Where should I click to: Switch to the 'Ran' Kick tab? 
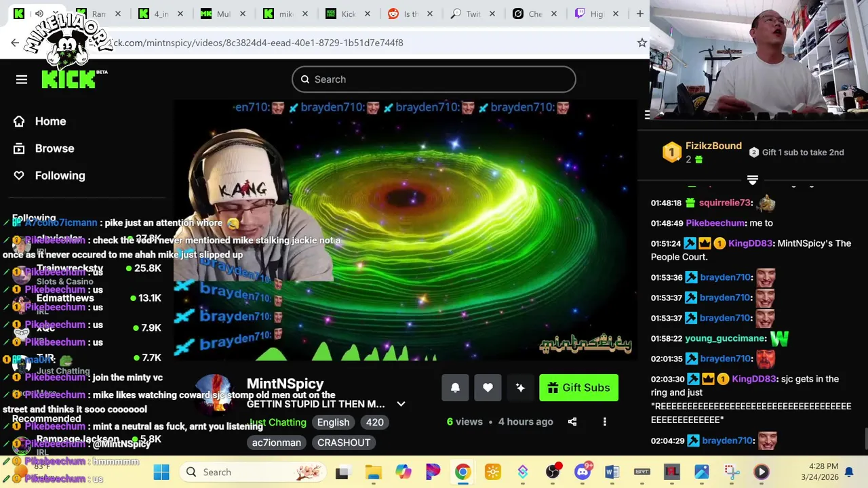tap(99, 14)
